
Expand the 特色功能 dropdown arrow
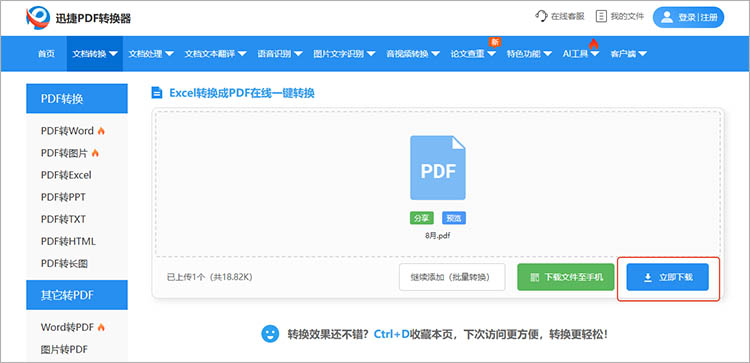pyautogui.click(x=548, y=54)
